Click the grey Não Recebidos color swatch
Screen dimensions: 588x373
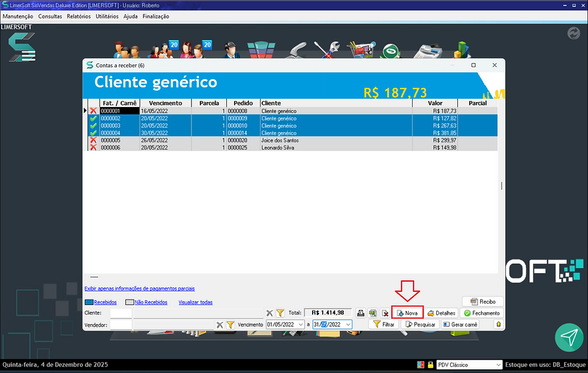tap(130, 302)
